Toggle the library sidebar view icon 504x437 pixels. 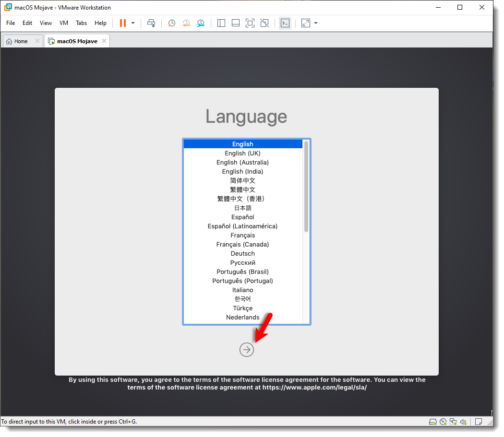click(221, 23)
